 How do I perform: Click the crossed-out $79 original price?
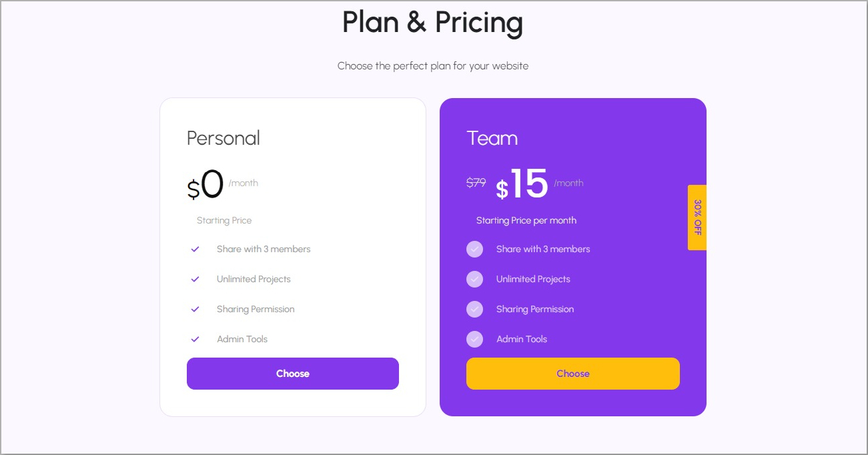pos(476,182)
